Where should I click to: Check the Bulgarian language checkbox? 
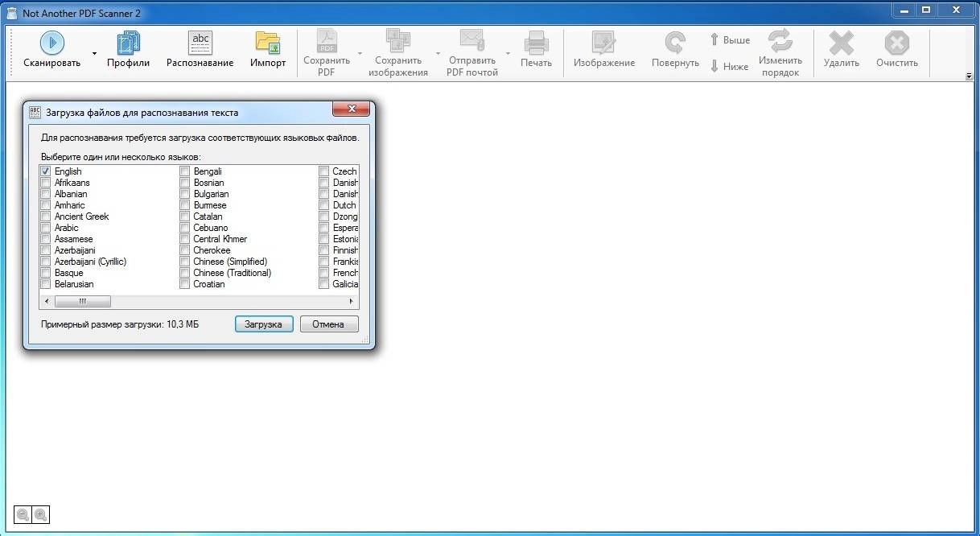pyautogui.click(x=184, y=194)
